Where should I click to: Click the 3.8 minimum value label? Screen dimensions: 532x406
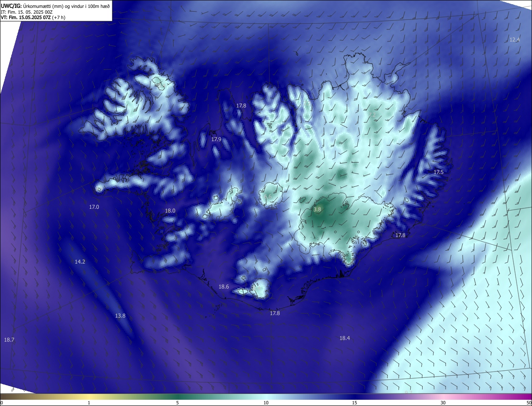317,210
